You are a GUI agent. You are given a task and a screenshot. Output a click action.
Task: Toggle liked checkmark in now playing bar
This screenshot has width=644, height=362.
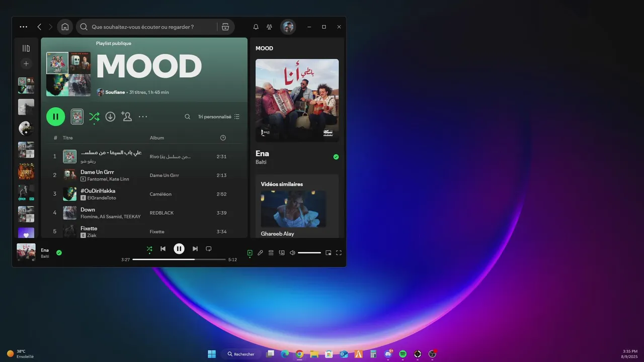pos(59,252)
